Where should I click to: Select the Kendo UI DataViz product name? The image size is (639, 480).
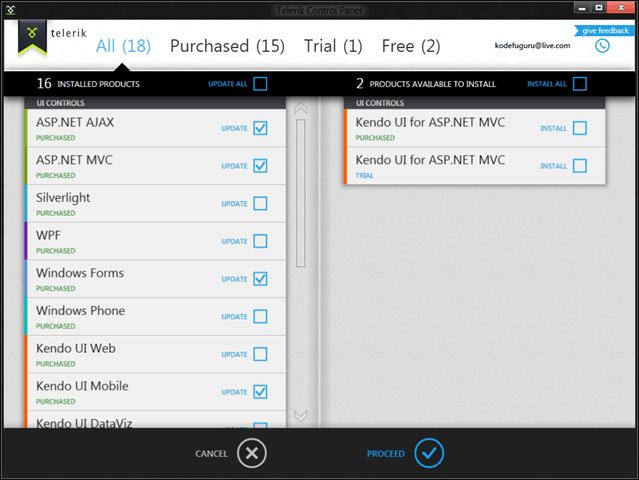point(84,423)
